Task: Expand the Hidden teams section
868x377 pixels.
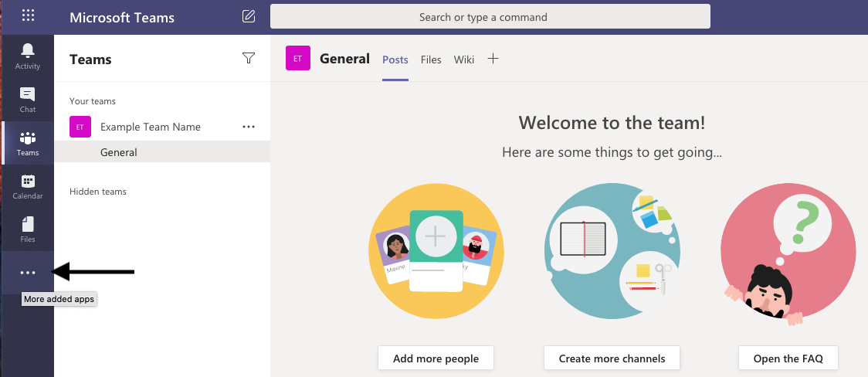Action: point(98,192)
